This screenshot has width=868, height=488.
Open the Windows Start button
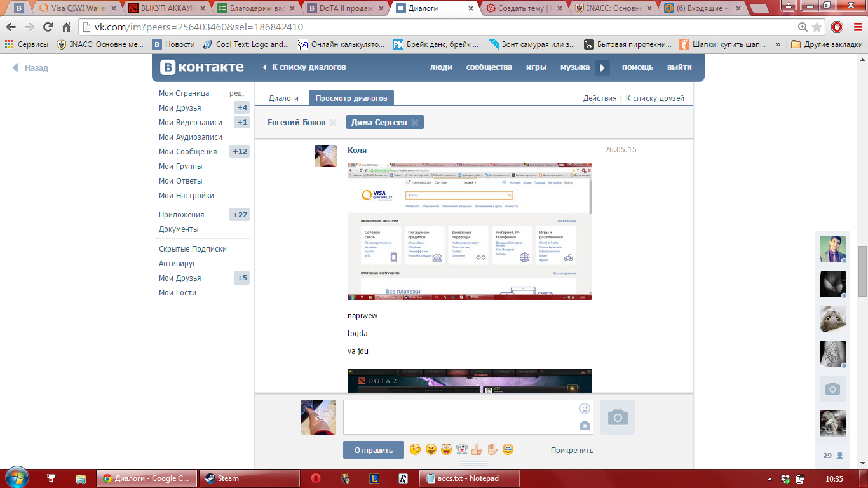[x=16, y=478]
